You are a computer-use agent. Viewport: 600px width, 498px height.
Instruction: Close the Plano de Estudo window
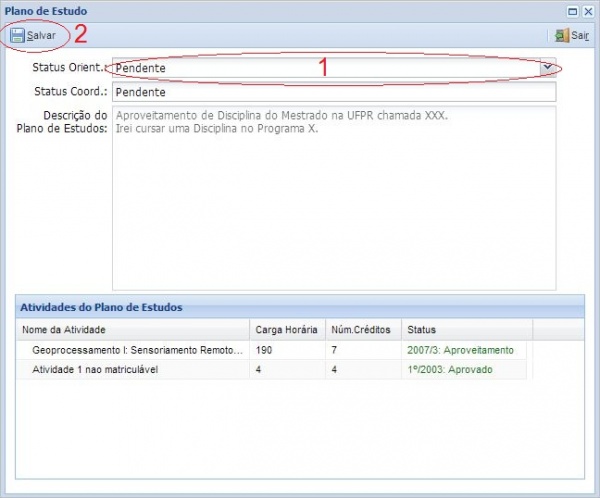pos(588,10)
